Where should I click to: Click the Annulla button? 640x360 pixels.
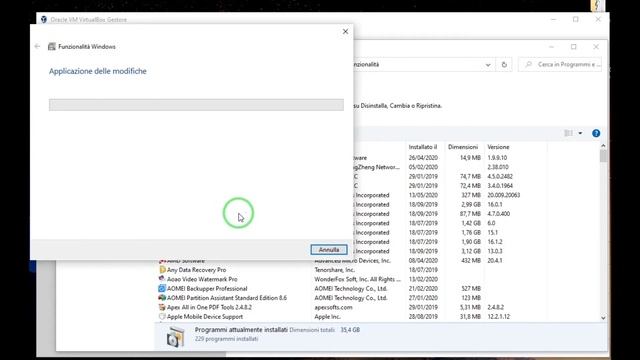(x=329, y=249)
